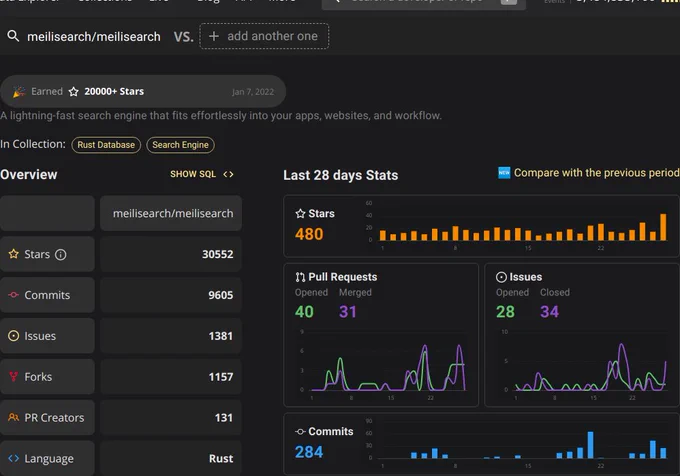Click the NEW badge icon before Compare

click(504, 173)
